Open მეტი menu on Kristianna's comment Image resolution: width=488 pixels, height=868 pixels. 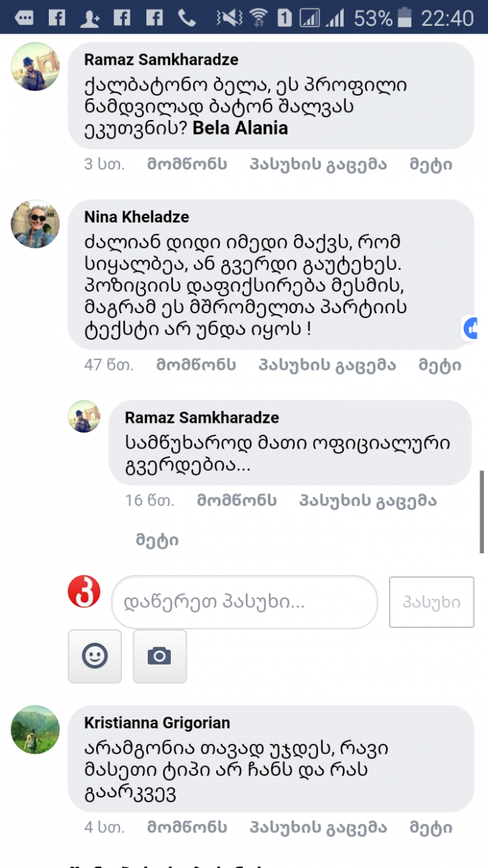click(x=431, y=828)
